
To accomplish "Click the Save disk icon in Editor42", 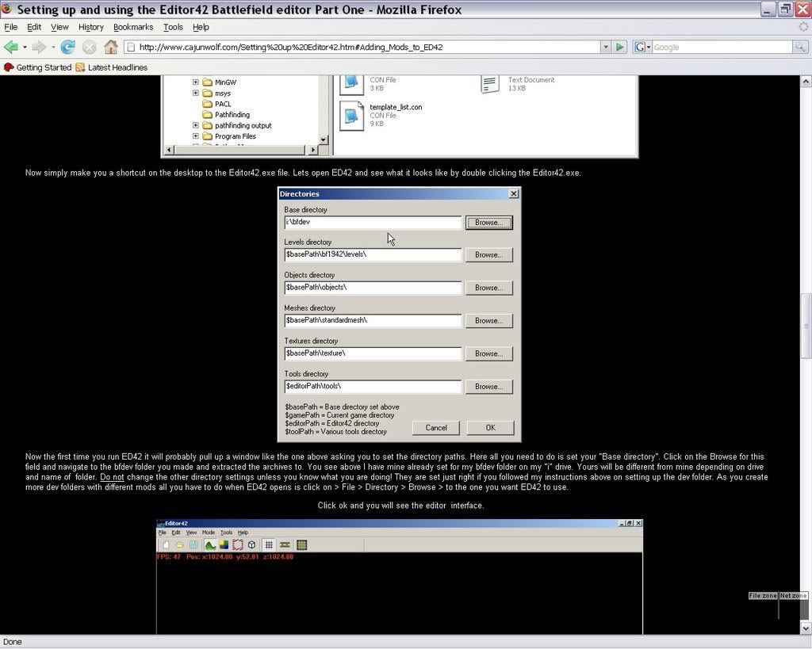I will pyautogui.click(x=193, y=544).
